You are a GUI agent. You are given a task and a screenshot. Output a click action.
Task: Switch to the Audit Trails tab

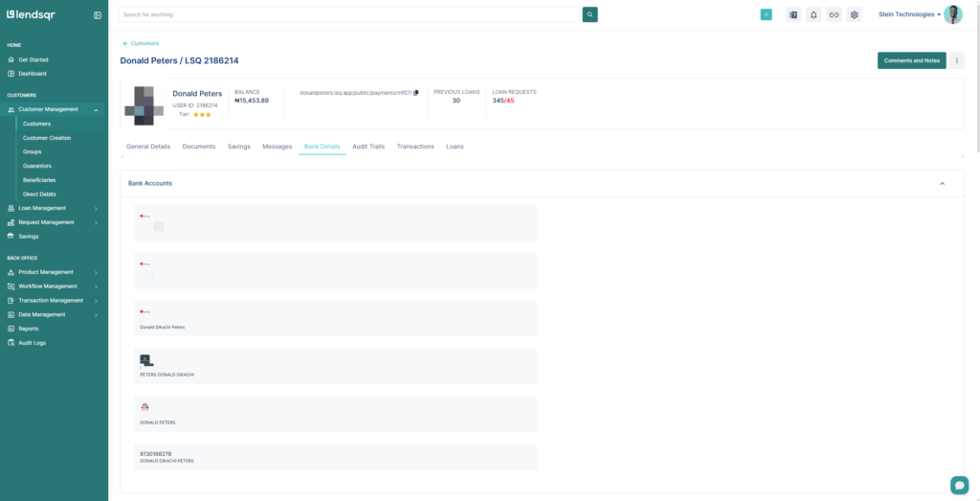[368, 147]
